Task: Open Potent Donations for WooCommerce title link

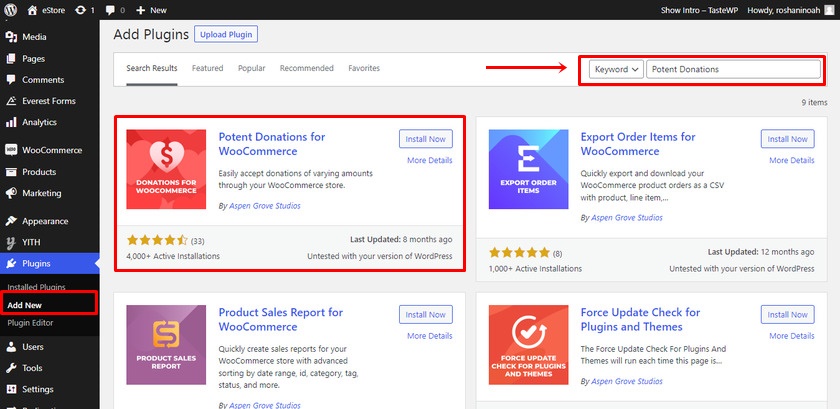Action: [272, 144]
